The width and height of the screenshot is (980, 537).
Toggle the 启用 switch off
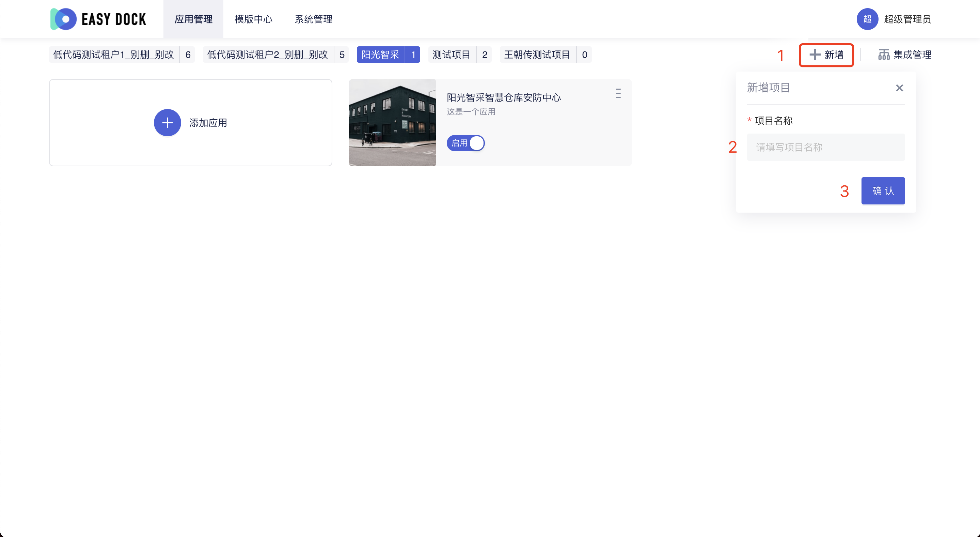click(465, 143)
